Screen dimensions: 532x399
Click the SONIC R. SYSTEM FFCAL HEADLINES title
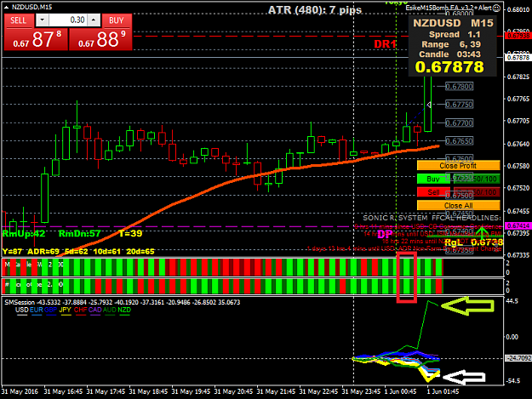tap(432, 218)
